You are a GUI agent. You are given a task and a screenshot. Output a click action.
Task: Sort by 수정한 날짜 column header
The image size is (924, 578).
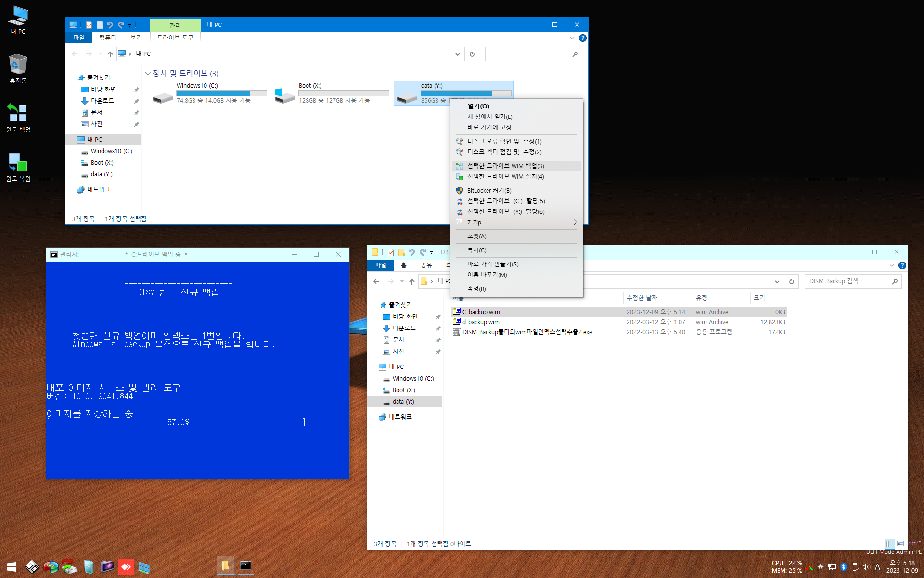click(657, 298)
